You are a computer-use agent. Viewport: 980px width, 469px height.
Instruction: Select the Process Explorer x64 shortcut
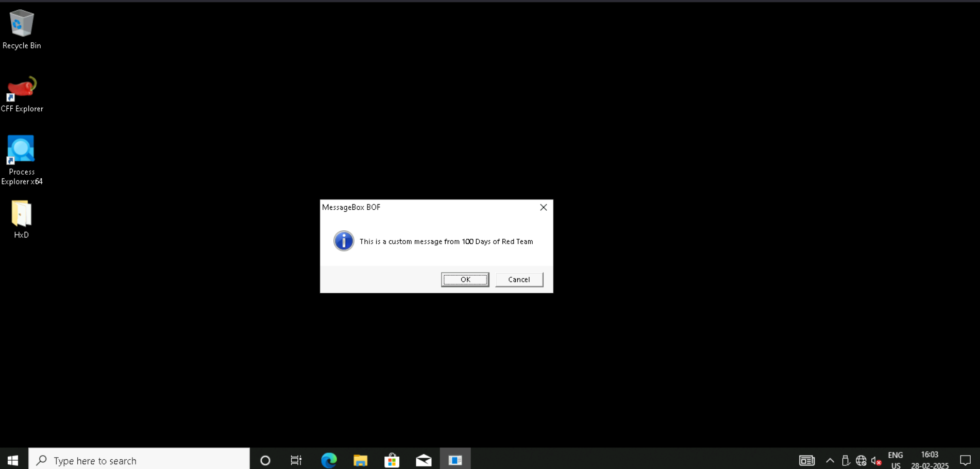22,160
